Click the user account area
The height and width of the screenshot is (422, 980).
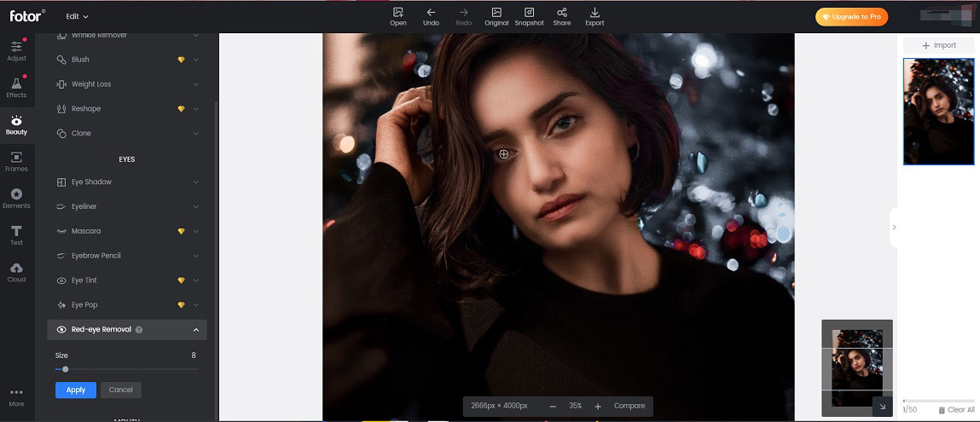(x=947, y=16)
